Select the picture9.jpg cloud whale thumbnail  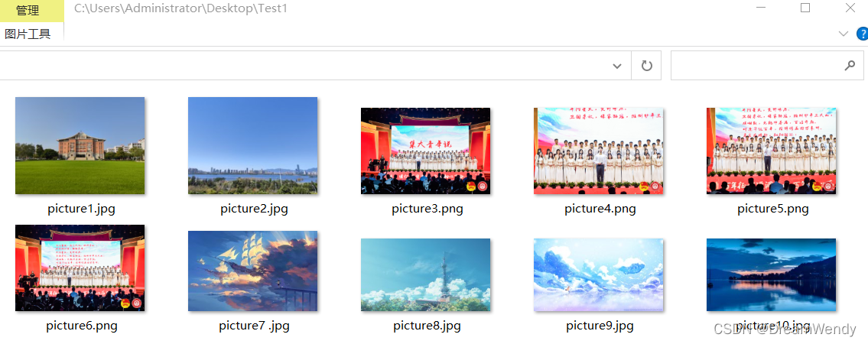click(x=598, y=275)
